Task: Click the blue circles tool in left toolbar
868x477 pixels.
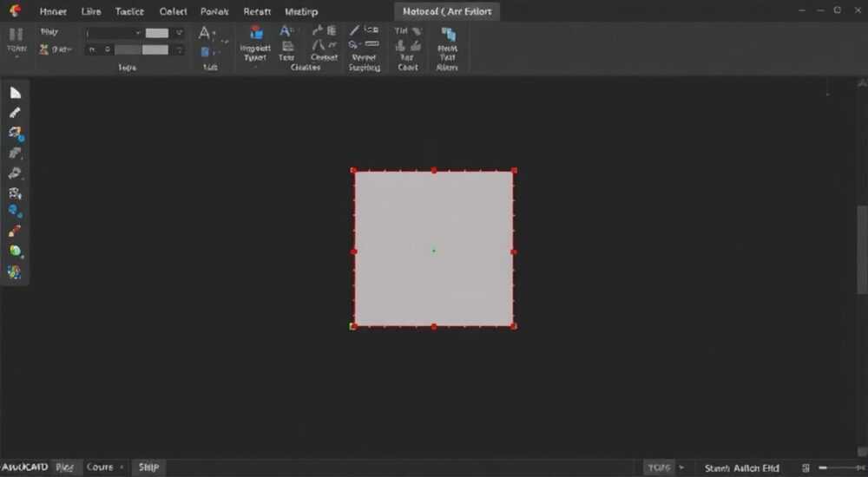Action: pyautogui.click(x=15, y=211)
